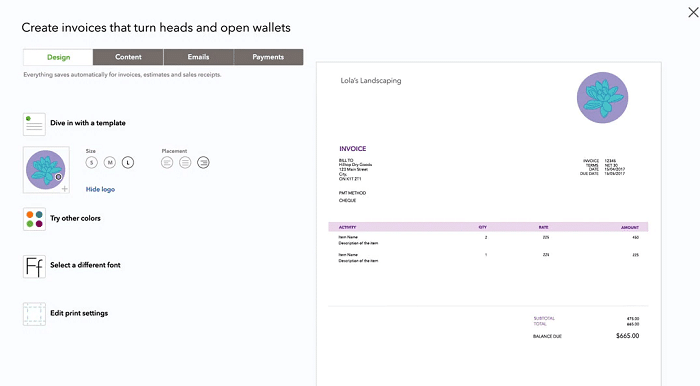Click the Hide logo link
The height and width of the screenshot is (386, 700).
click(x=100, y=189)
